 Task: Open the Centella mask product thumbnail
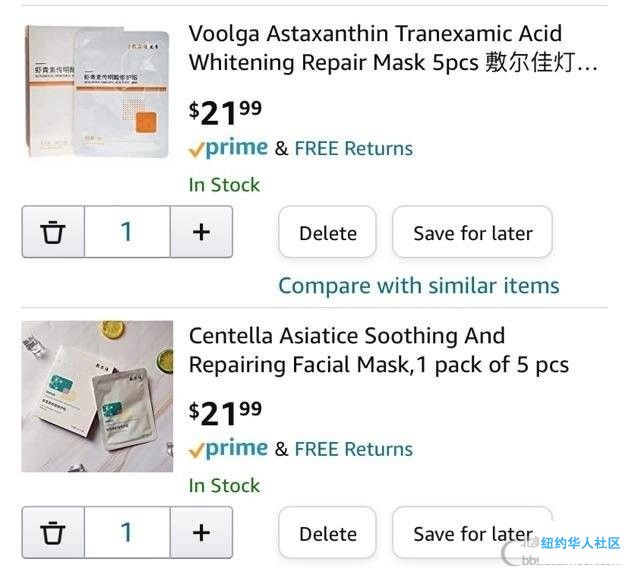point(97,396)
